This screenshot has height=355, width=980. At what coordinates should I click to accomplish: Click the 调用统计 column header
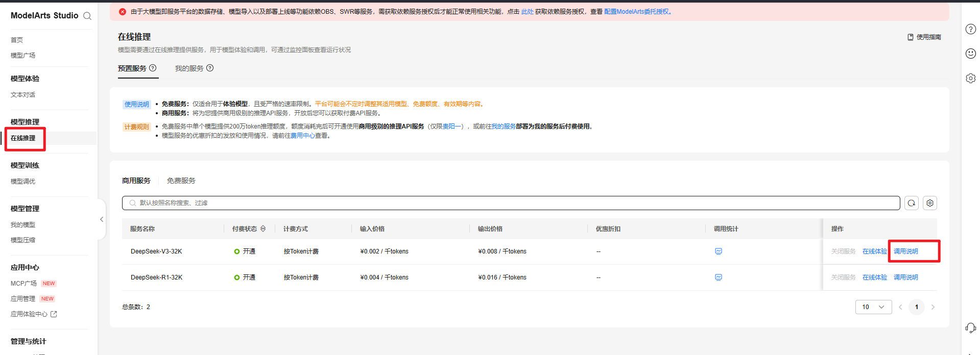[726, 229]
